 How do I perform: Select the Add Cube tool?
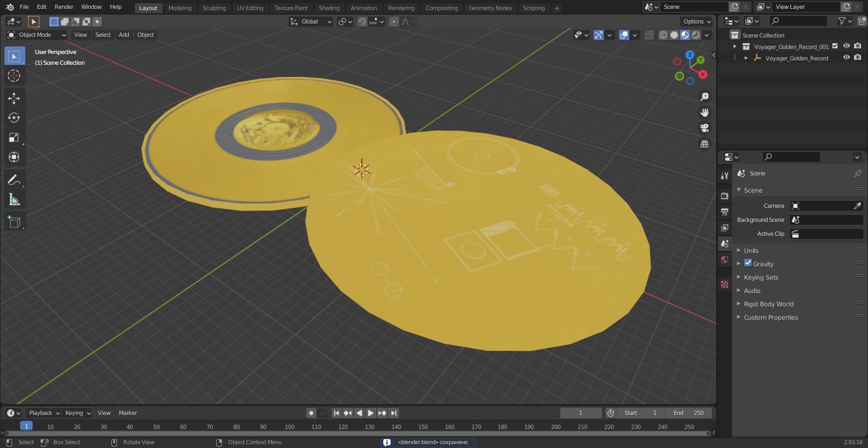pos(14,222)
